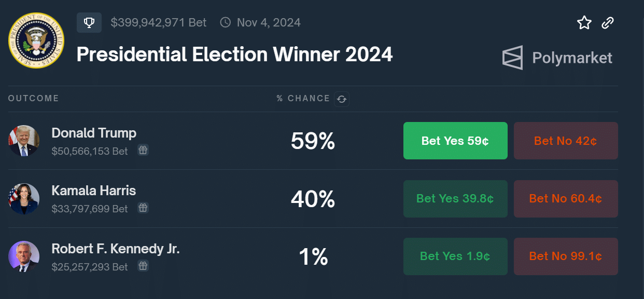
Task: Click the trophy icon badge
Action: (x=89, y=23)
